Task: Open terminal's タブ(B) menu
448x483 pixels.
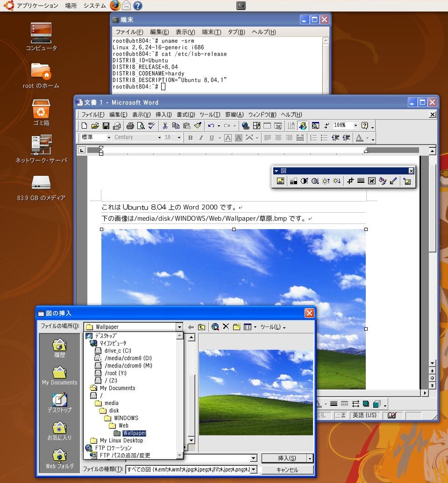Action: (236, 32)
